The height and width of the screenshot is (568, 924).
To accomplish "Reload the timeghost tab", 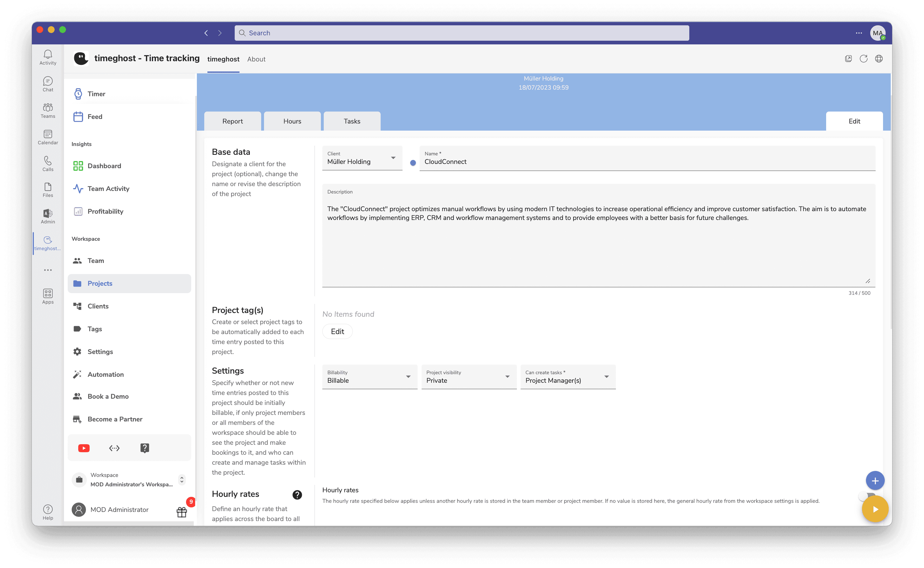I will tap(864, 59).
